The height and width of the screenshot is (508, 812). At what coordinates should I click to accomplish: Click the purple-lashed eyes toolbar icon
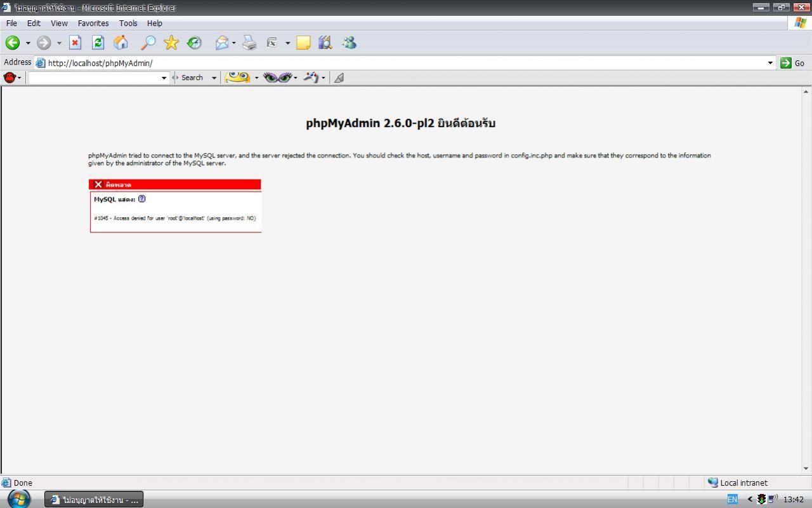tap(277, 77)
